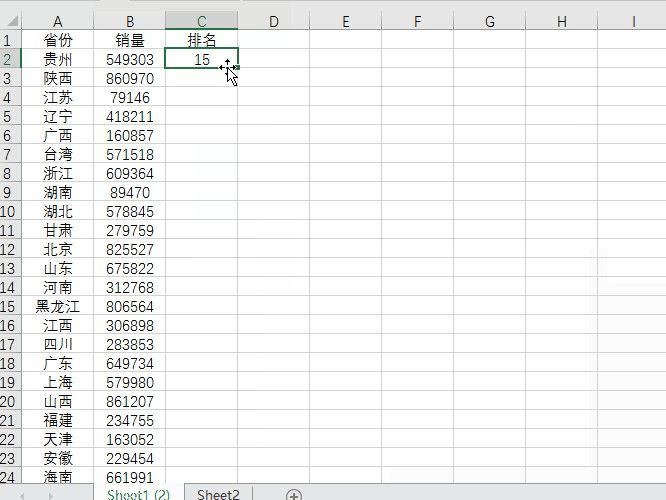This screenshot has width=666, height=500.
Task: Select column E header
Action: (346, 21)
